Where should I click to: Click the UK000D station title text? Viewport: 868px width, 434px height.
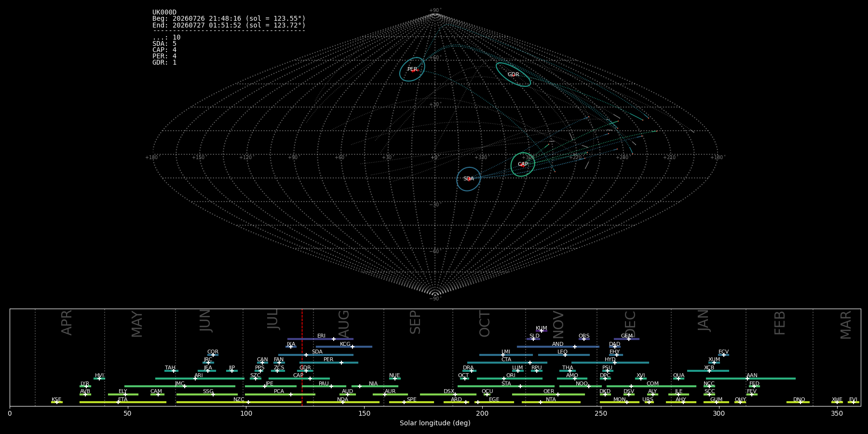pos(164,13)
